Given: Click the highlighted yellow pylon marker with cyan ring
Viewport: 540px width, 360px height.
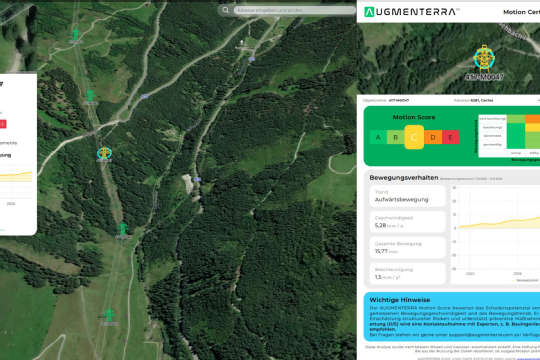Looking at the screenshot, I should [x=104, y=154].
